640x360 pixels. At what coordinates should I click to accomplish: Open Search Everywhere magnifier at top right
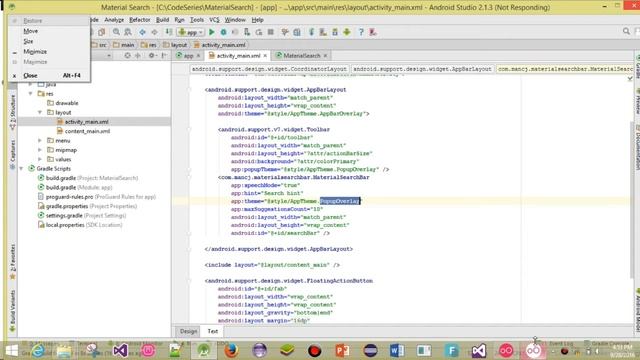(x=626, y=31)
